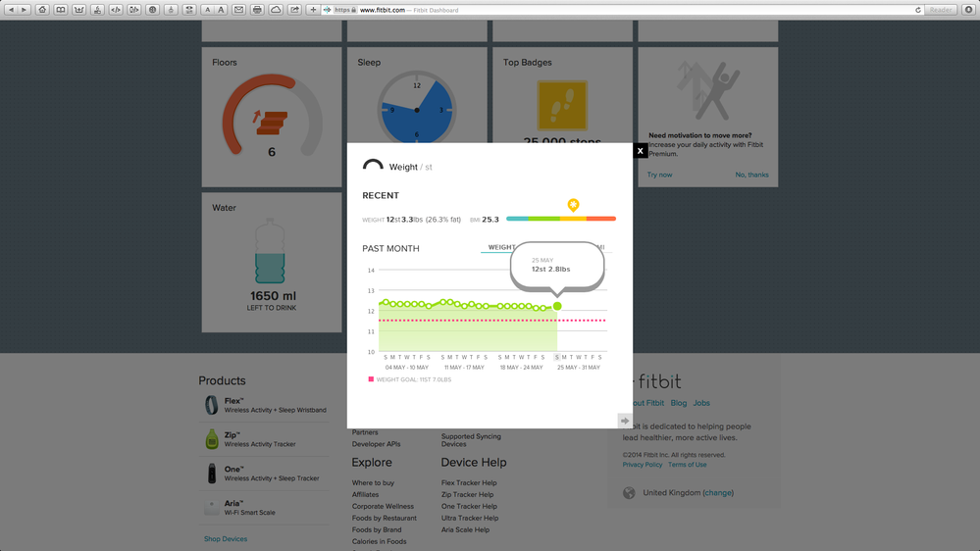Click Try now for Fitbit Premium
980x551 pixels.
(659, 175)
